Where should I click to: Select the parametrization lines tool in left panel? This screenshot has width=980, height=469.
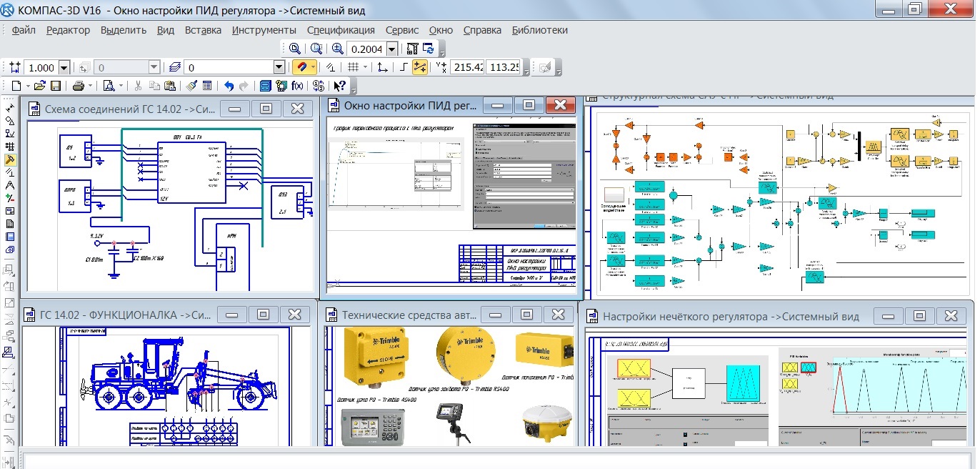[x=10, y=172]
